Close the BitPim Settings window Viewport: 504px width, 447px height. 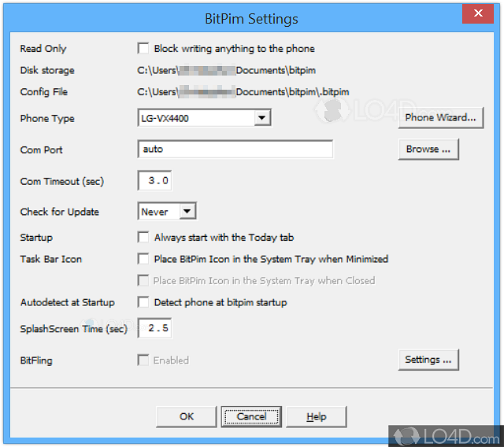479,14
